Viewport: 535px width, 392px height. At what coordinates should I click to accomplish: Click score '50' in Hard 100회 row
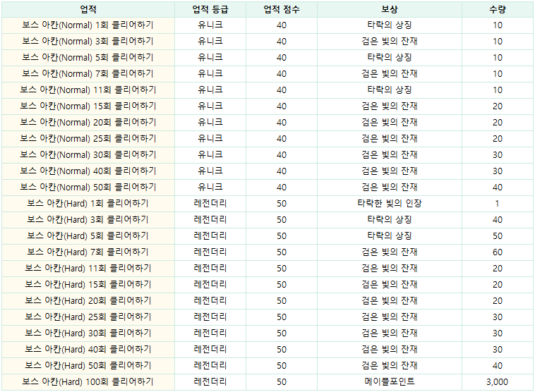pyautogui.click(x=282, y=381)
